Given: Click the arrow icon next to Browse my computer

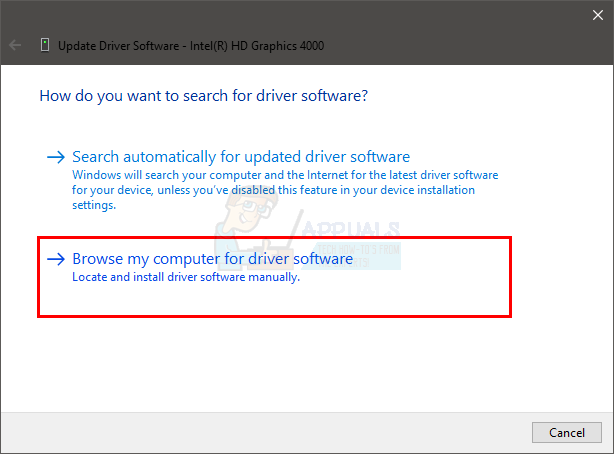Looking at the screenshot, I should [x=56, y=259].
